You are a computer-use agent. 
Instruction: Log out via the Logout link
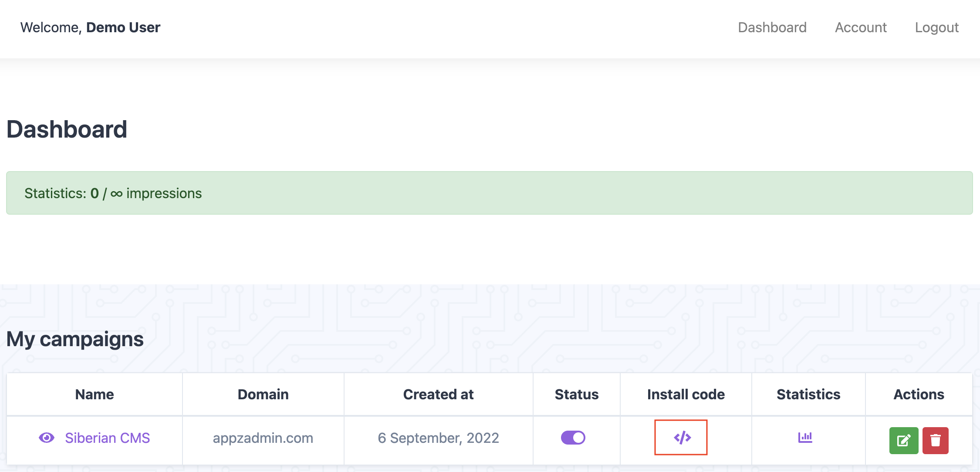[x=936, y=27]
